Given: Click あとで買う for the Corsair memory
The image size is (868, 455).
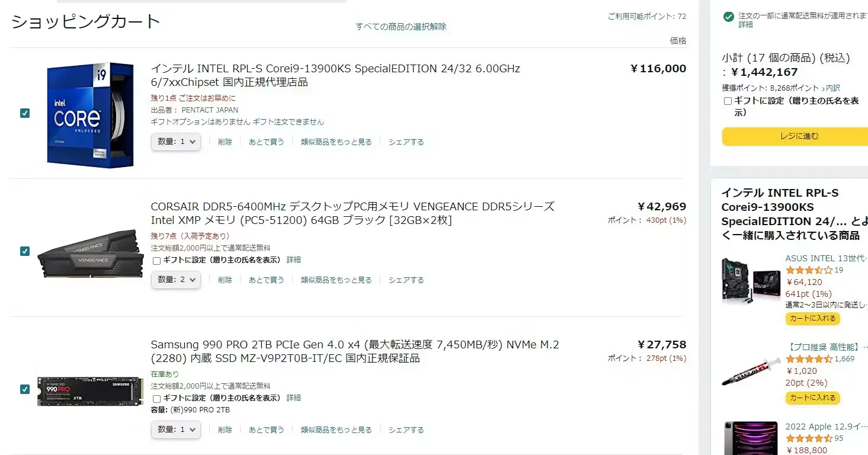Looking at the screenshot, I should point(266,280).
